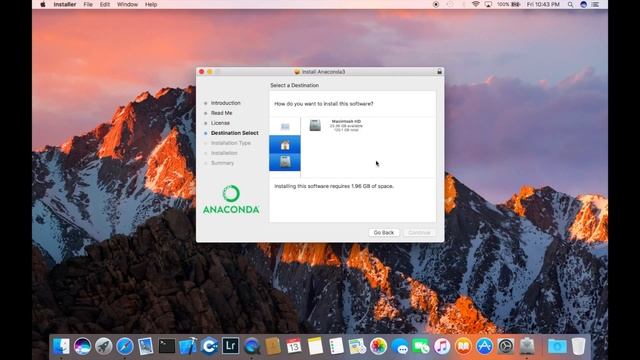Click the Read Me step
Screen dimensions: 640x360
pyautogui.click(x=222, y=113)
